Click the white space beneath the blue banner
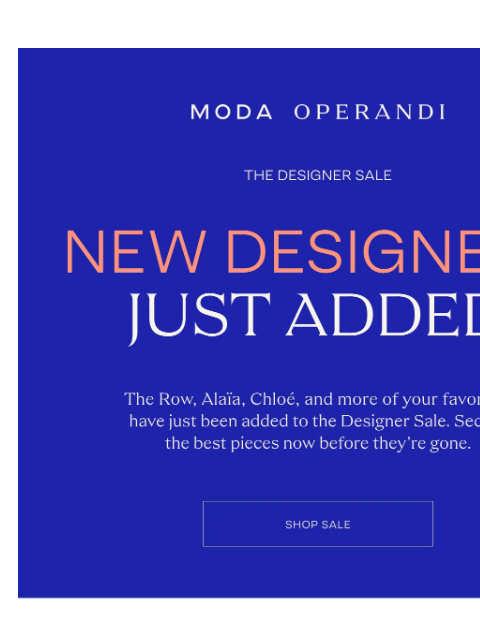Viewport: 480px width, 640px height. (x=240, y=619)
